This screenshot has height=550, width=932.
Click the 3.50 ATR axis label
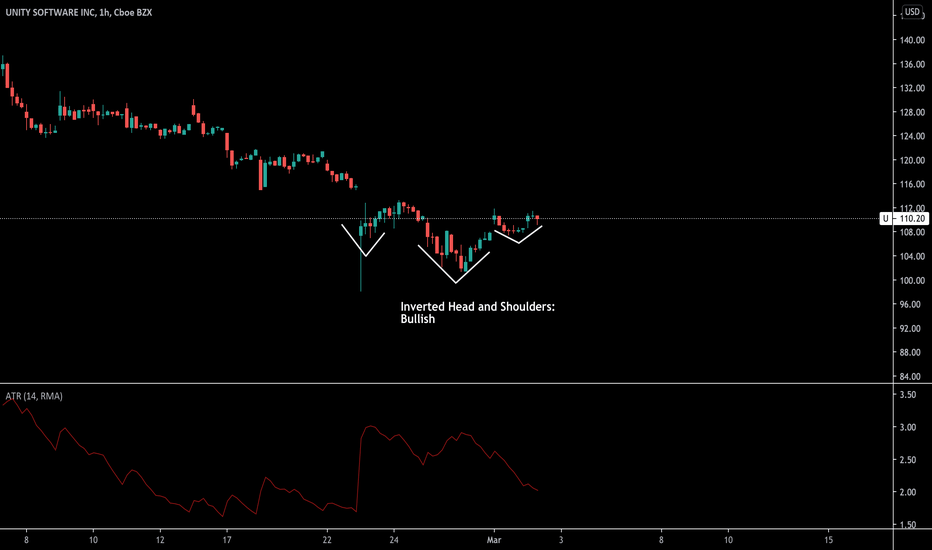click(x=908, y=395)
